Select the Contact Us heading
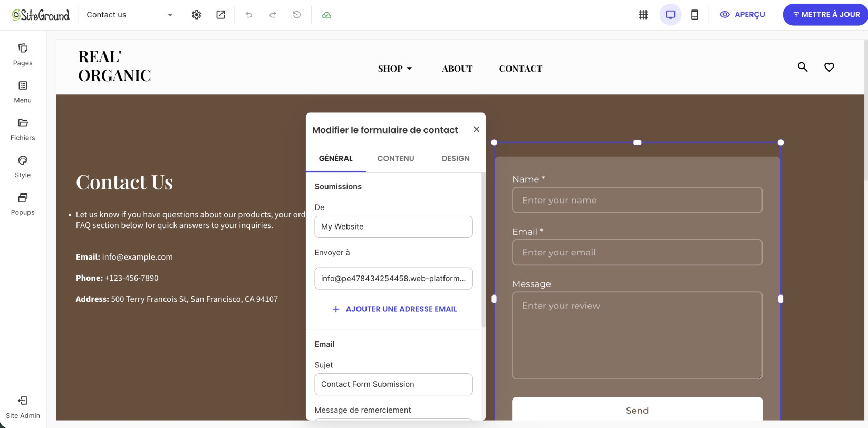Image resolution: width=868 pixels, height=428 pixels. coord(124,182)
